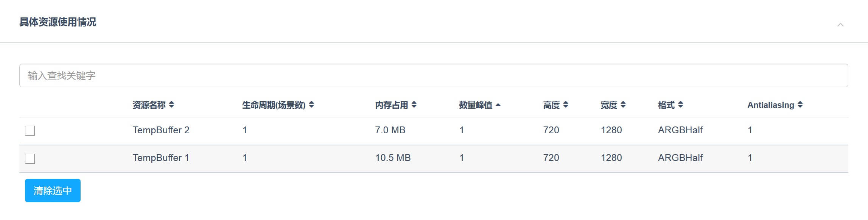Image resolution: width=868 pixels, height=220 pixels.
Task: Collapse the 具体资源使用情况 panel
Action: click(840, 24)
